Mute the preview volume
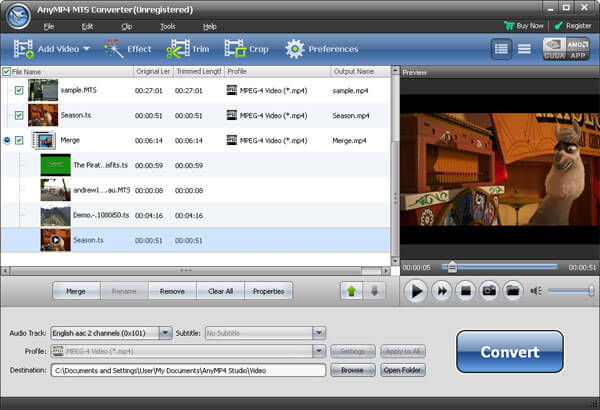The image size is (600, 410). [536, 291]
